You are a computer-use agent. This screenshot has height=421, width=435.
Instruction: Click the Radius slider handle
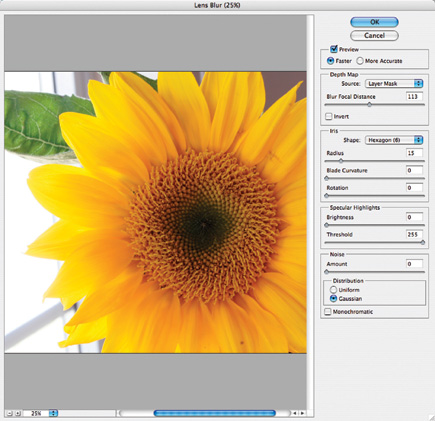[x=341, y=161]
